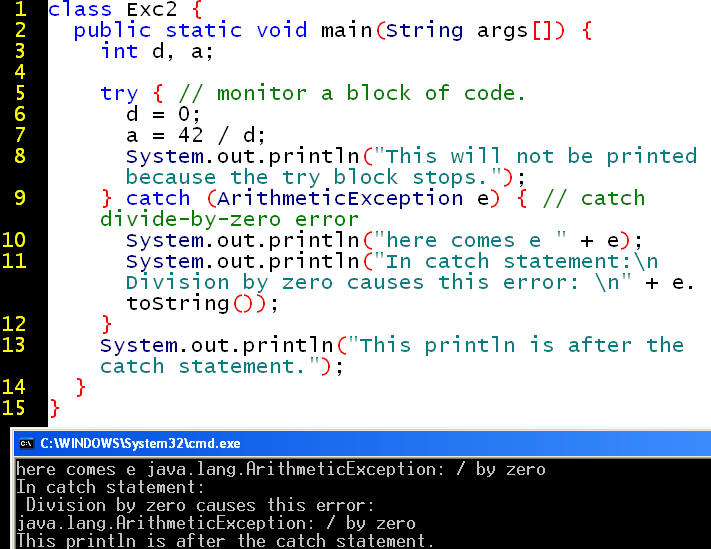Click the string 'This will not be printed'
This screenshot has width=711, height=549.
coord(541,155)
